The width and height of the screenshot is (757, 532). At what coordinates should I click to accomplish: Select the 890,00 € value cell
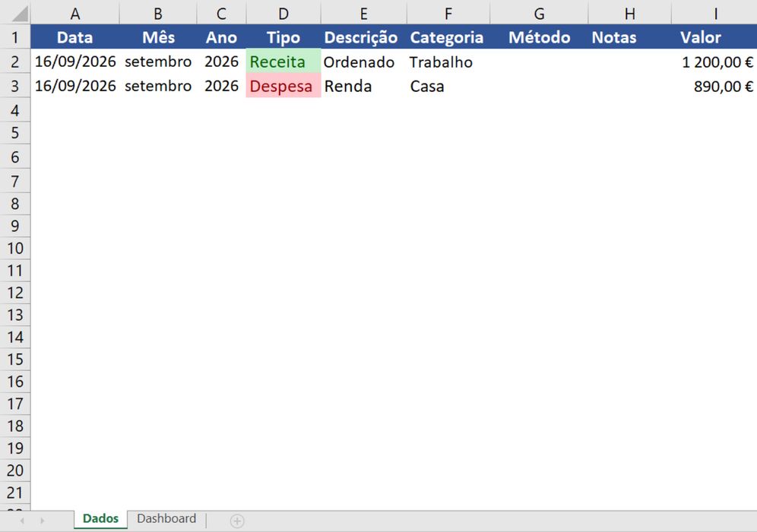(x=714, y=86)
